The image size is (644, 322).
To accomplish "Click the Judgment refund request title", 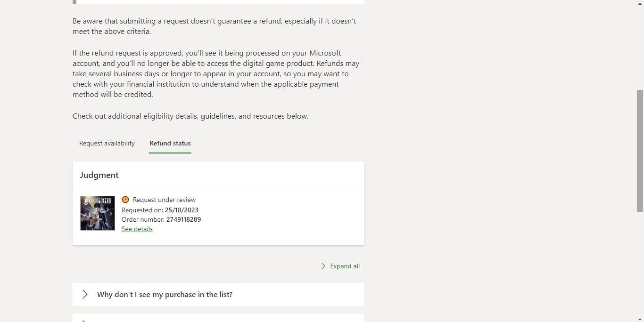I will [99, 175].
